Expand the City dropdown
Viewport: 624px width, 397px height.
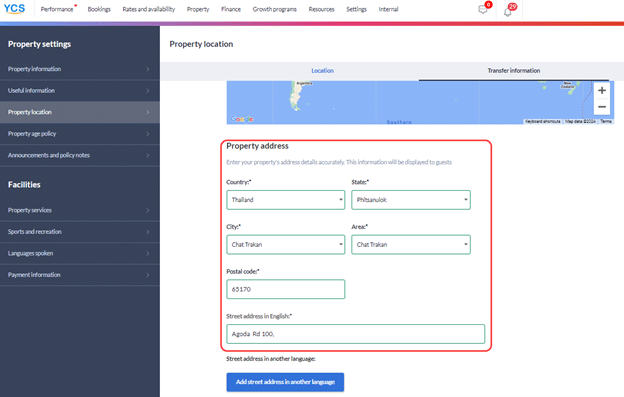(x=286, y=245)
